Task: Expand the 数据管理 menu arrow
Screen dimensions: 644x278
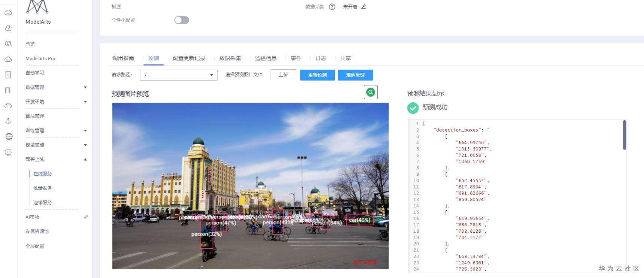Action: pos(85,87)
